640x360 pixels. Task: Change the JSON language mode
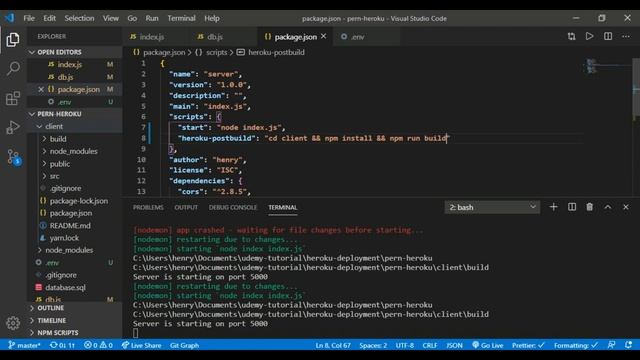click(x=454, y=345)
